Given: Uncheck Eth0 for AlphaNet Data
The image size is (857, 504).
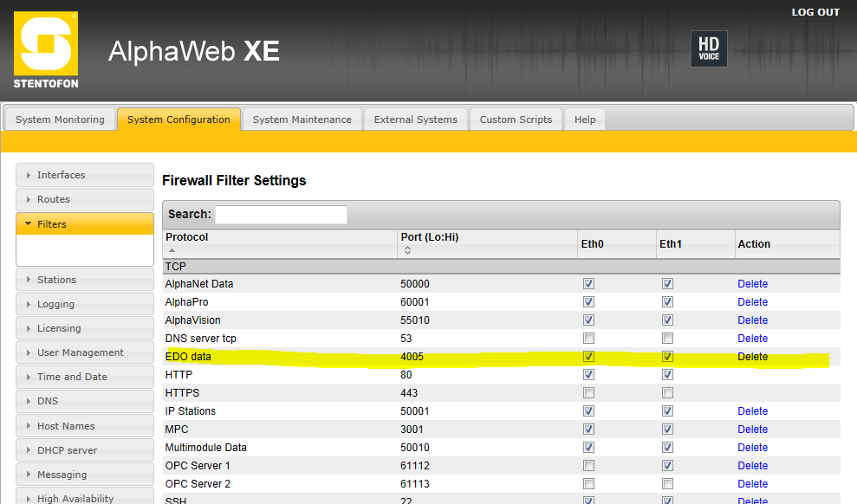Looking at the screenshot, I should click(589, 284).
